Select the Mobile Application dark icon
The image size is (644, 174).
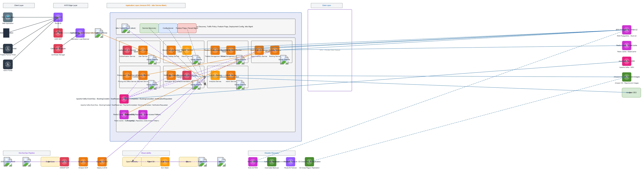(x=6, y=33)
